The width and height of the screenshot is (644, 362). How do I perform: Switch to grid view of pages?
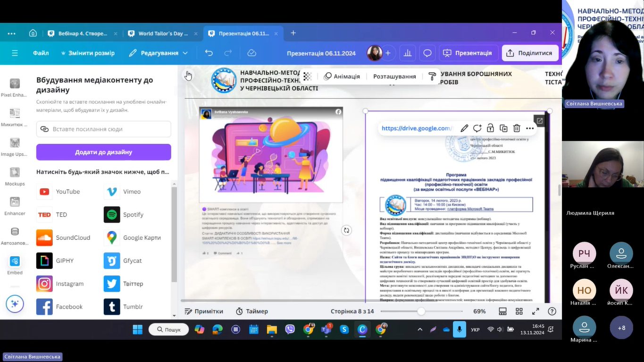tap(519, 311)
